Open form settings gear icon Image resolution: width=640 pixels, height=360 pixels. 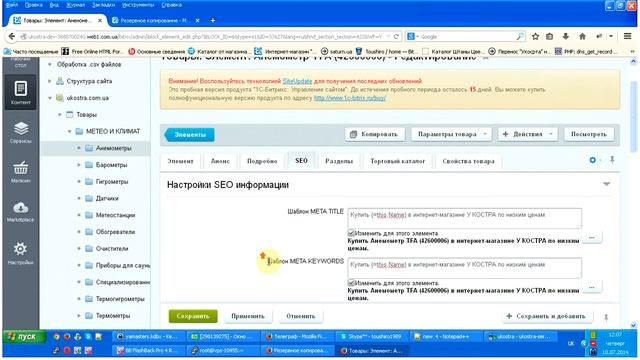tap(593, 160)
